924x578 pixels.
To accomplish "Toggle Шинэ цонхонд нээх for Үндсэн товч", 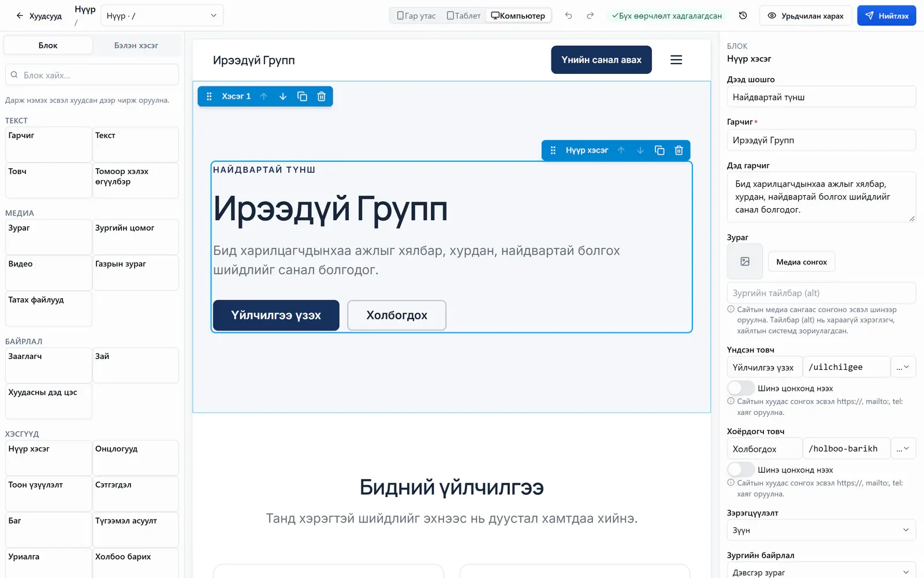I will [x=741, y=388].
